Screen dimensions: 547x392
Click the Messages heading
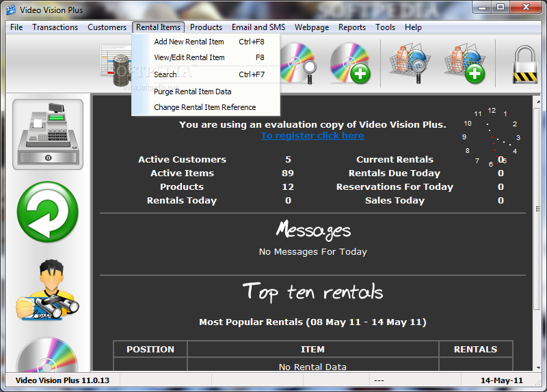coord(313,229)
